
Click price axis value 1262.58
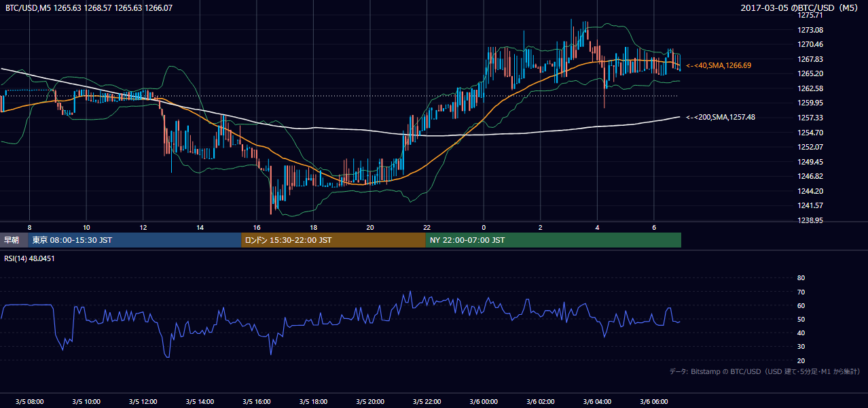(810, 88)
